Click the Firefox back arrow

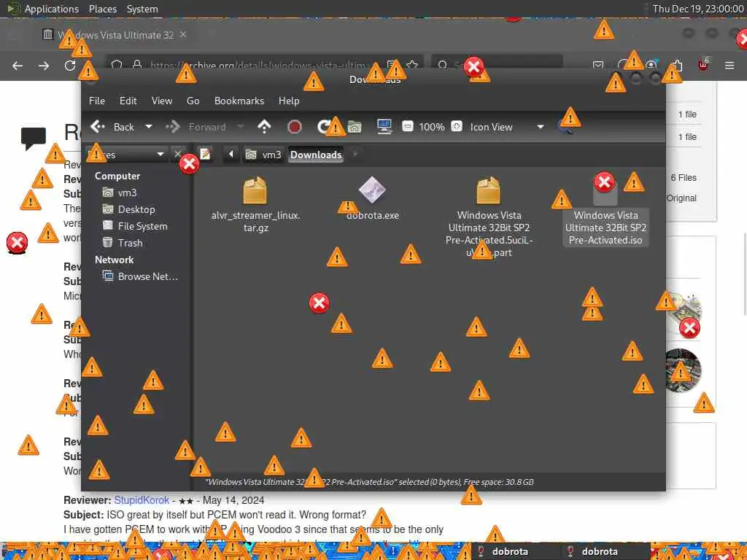(18, 66)
